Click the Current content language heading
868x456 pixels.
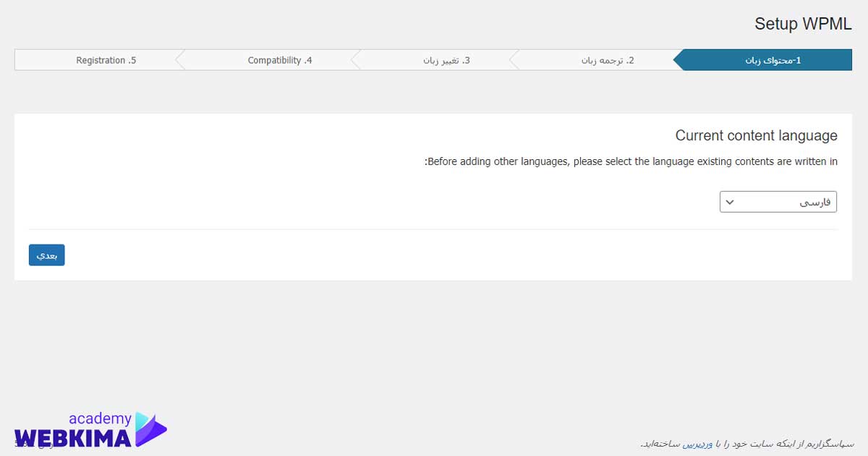coord(757,135)
